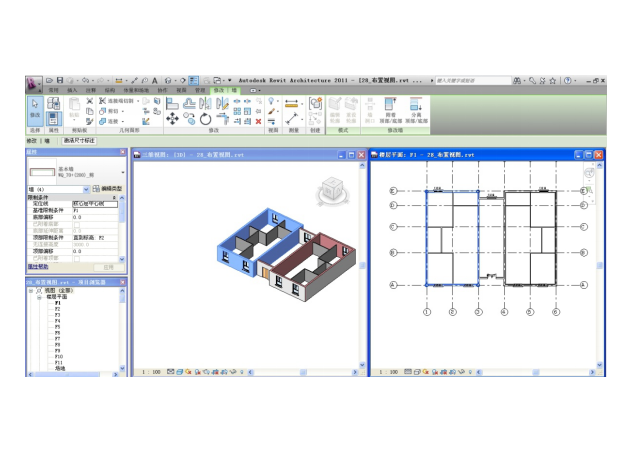Click the Move tool icon in ribbon
Screen dimensions: 625x455
tap(172, 118)
